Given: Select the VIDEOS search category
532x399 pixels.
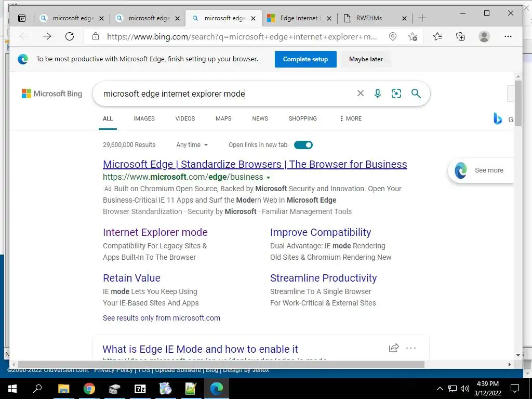Looking at the screenshot, I should [x=185, y=118].
